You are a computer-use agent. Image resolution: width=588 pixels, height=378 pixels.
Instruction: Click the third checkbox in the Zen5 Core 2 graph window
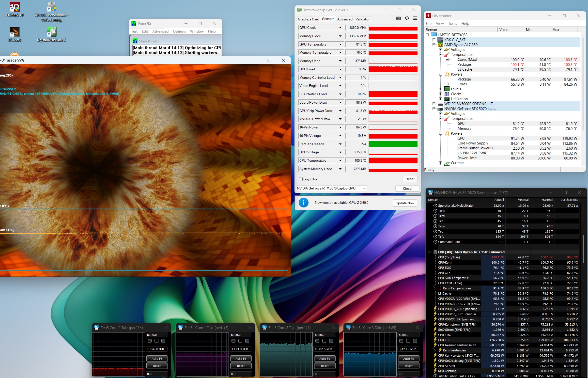click(331, 341)
